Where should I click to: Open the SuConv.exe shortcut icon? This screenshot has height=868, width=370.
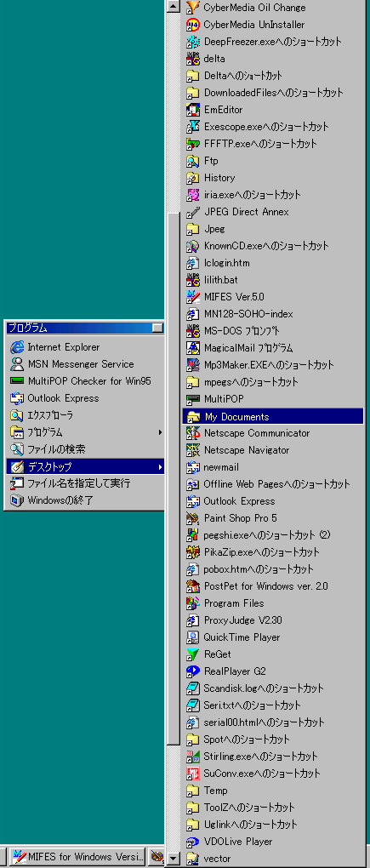(x=192, y=774)
